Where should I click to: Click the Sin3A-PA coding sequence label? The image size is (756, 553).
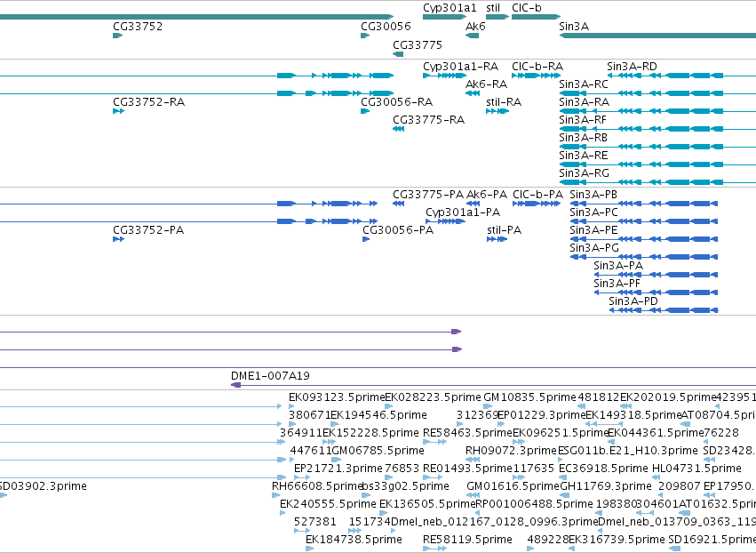coord(618,266)
